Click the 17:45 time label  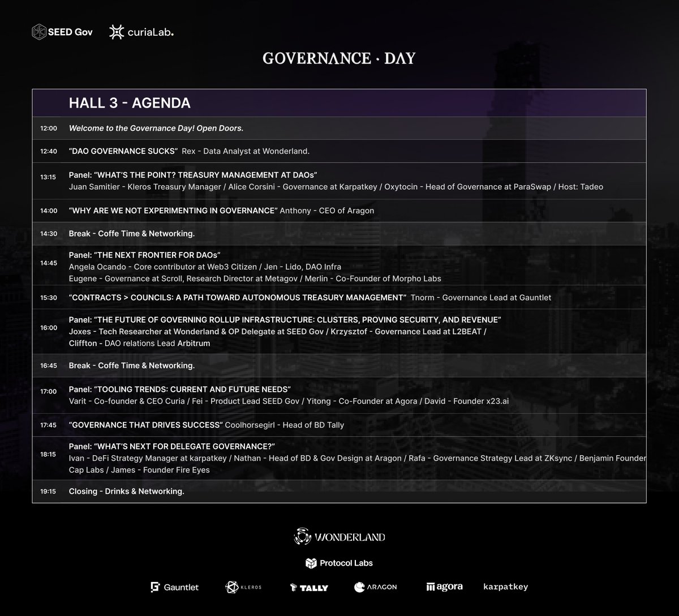pos(49,425)
